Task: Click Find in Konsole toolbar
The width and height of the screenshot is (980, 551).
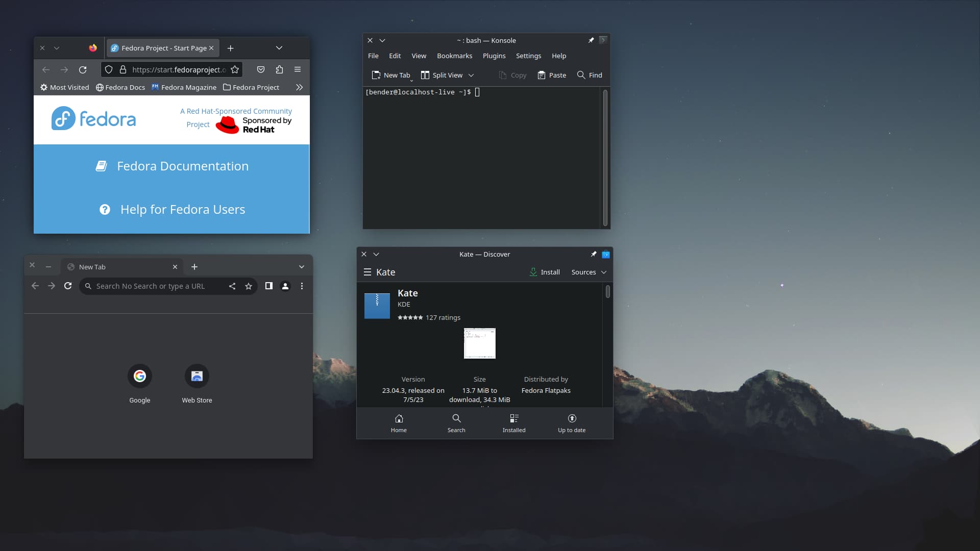Action: [x=590, y=75]
